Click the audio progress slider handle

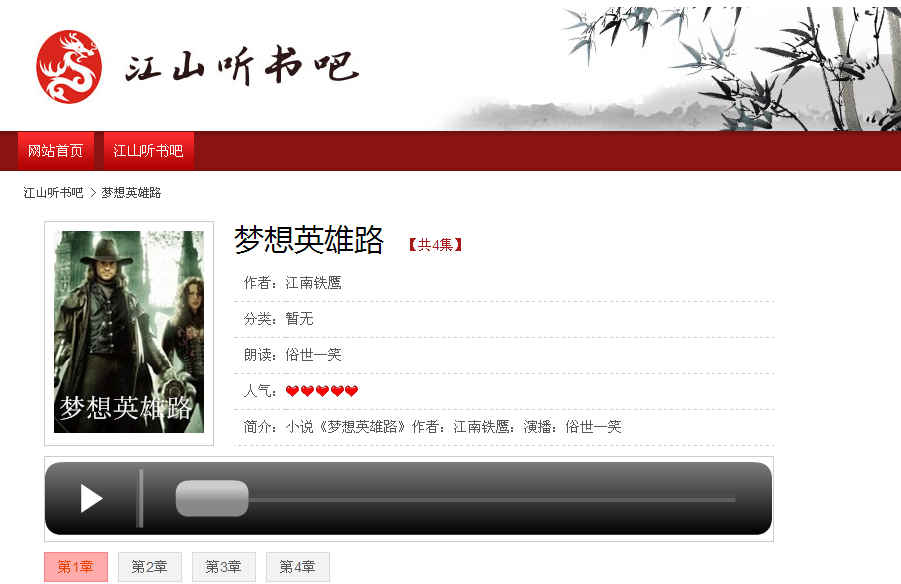[212, 498]
